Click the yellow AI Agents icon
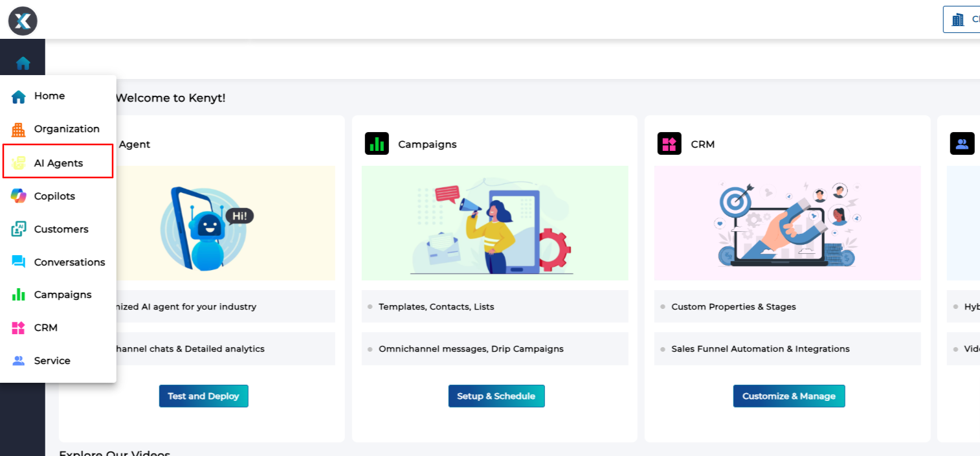The image size is (980, 456). point(19,163)
